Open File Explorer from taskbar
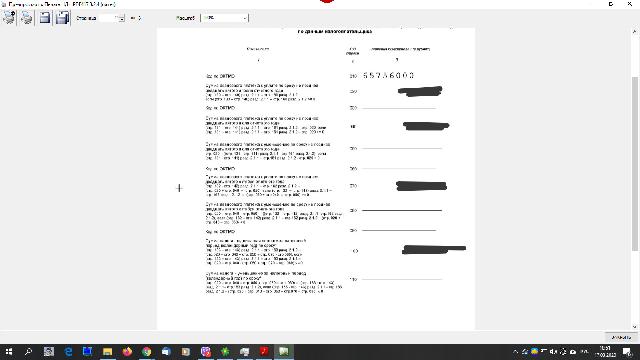Screen dimensions: 640x360 click(107, 351)
